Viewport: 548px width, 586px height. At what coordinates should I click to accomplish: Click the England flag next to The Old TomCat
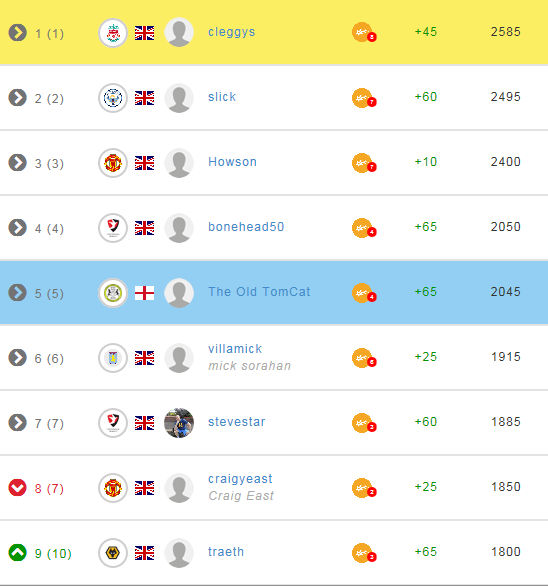[144, 293]
